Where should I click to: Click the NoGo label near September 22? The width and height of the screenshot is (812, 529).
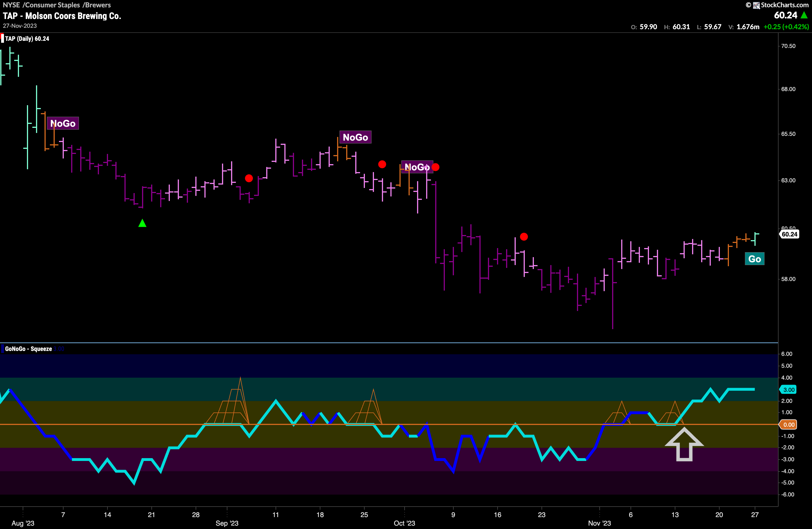pos(356,137)
